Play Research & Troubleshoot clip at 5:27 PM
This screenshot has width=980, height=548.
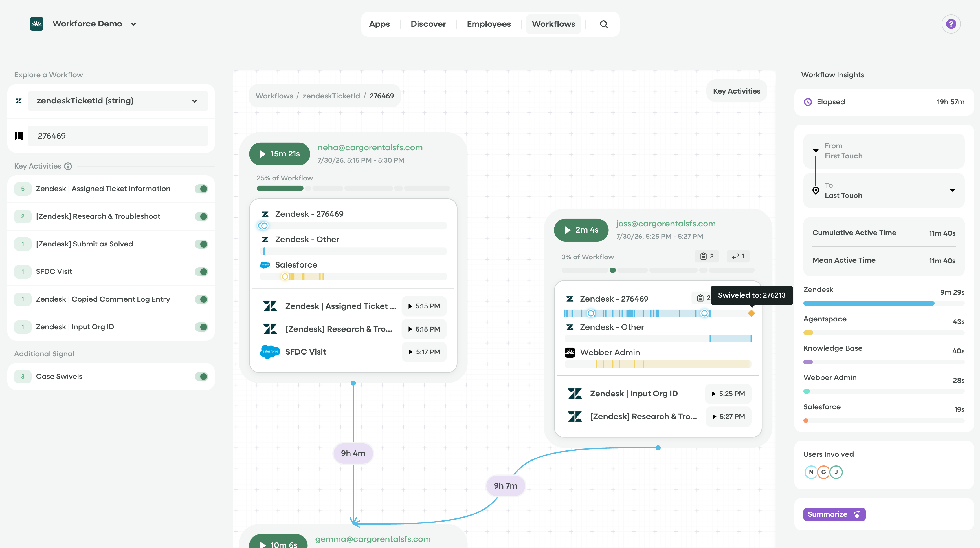point(728,416)
